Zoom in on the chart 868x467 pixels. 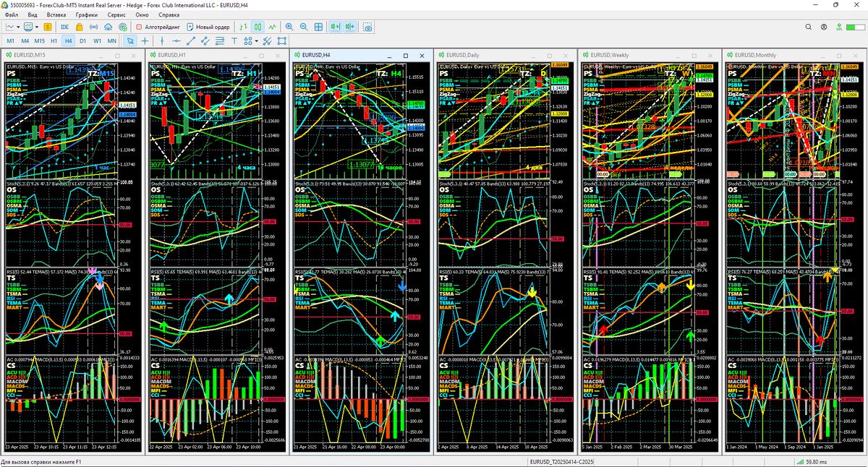(x=289, y=27)
